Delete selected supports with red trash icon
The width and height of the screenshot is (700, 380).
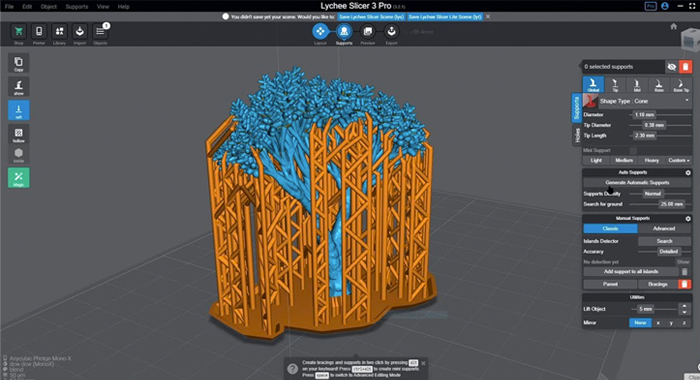[685, 67]
